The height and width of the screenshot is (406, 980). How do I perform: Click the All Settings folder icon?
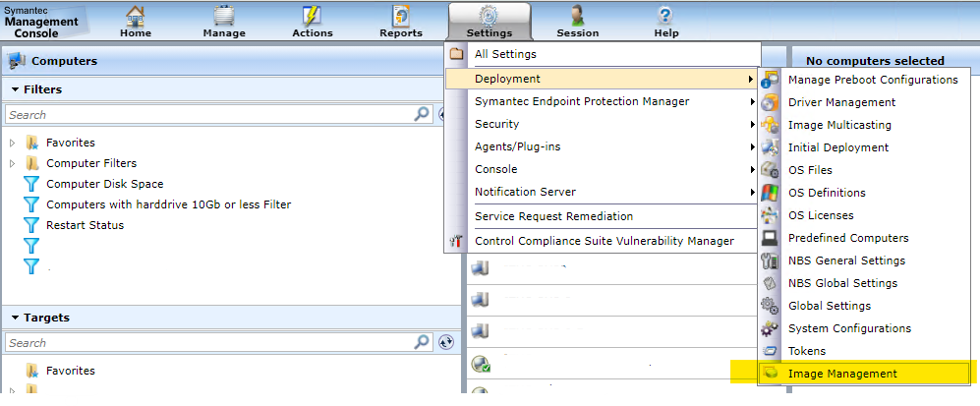point(456,54)
